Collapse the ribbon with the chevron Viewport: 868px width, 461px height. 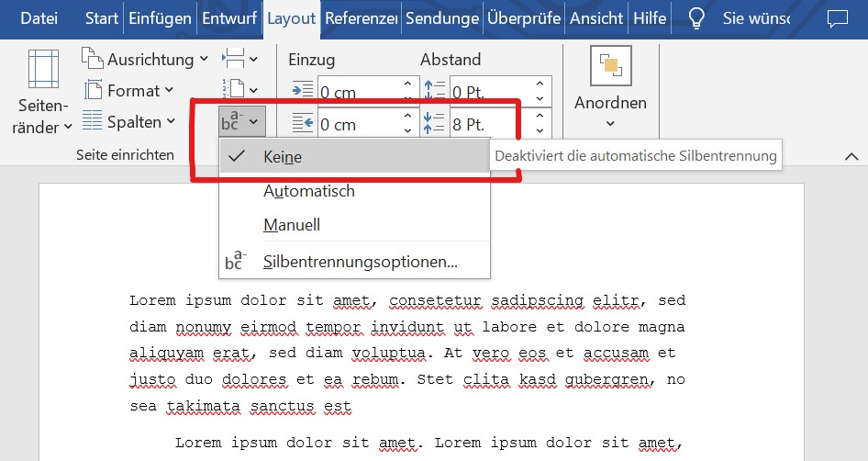[x=851, y=157]
